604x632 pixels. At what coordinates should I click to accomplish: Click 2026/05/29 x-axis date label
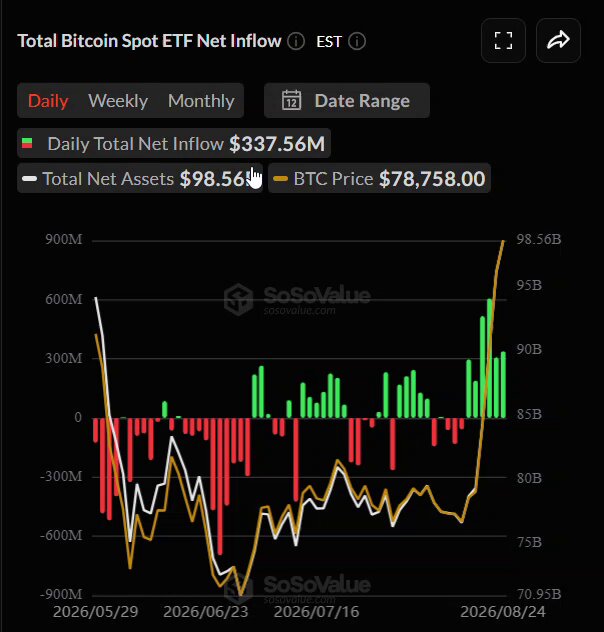95,611
